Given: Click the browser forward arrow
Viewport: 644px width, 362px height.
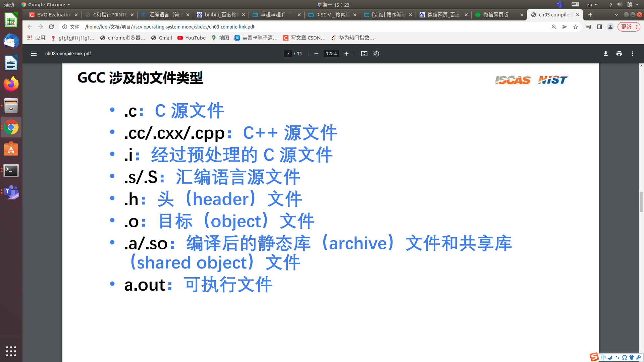Looking at the screenshot, I should point(41,27).
